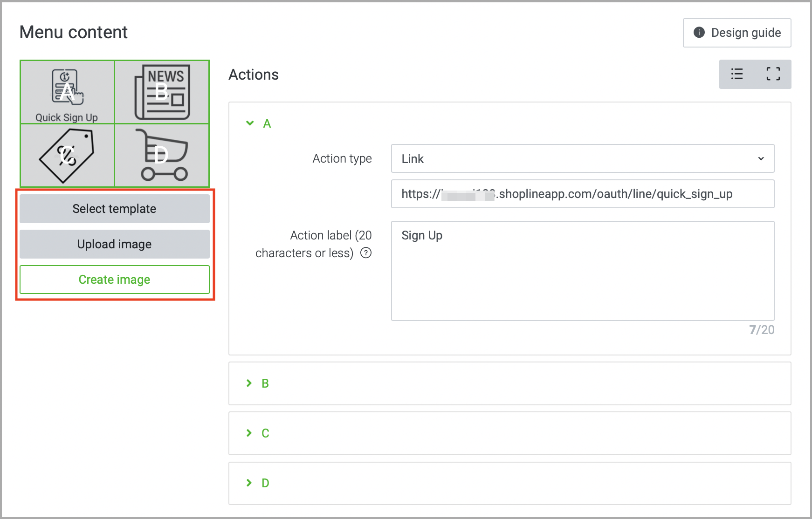812x519 pixels.
Task: Open the Design guide
Action: pyautogui.click(x=737, y=33)
